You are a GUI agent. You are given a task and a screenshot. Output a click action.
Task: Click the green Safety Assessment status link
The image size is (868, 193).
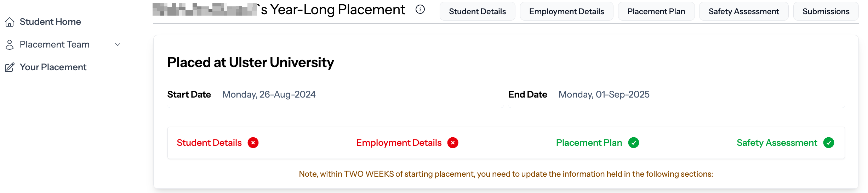[x=777, y=143]
